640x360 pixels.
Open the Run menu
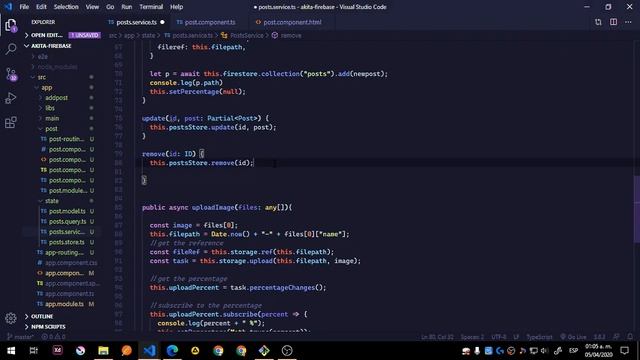pos(127,7)
